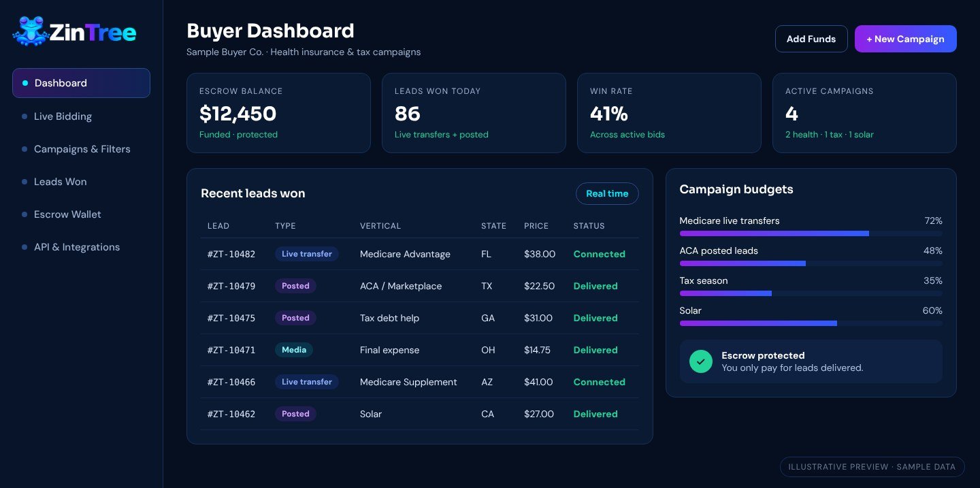This screenshot has width=980, height=488.
Task: Click the Illustrative Preview sample data badge
Action: click(x=872, y=467)
